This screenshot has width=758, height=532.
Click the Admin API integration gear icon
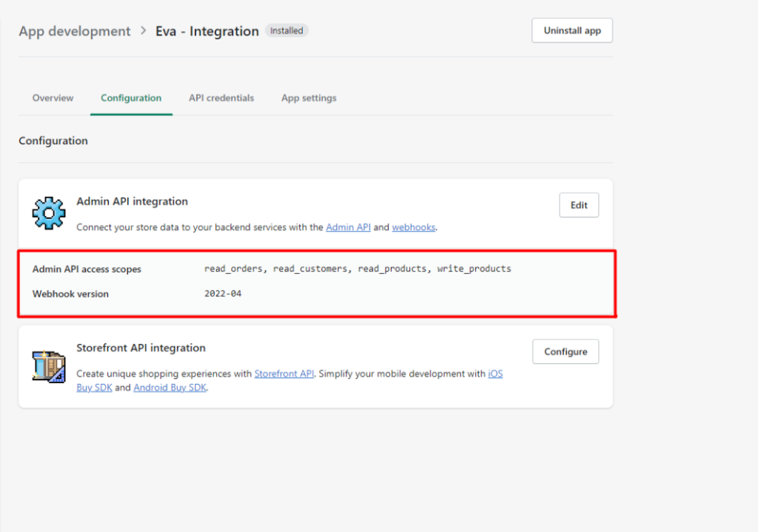pyautogui.click(x=48, y=213)
